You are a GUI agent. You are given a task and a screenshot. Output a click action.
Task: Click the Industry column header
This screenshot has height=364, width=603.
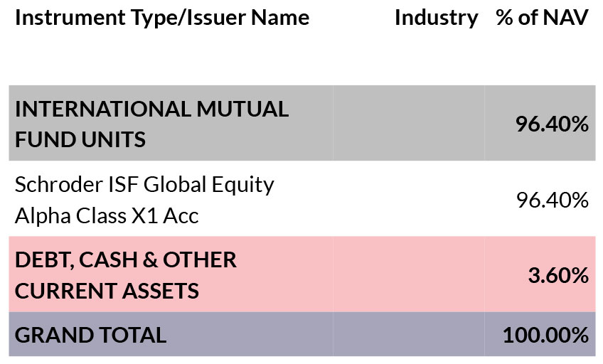[437, 18]
